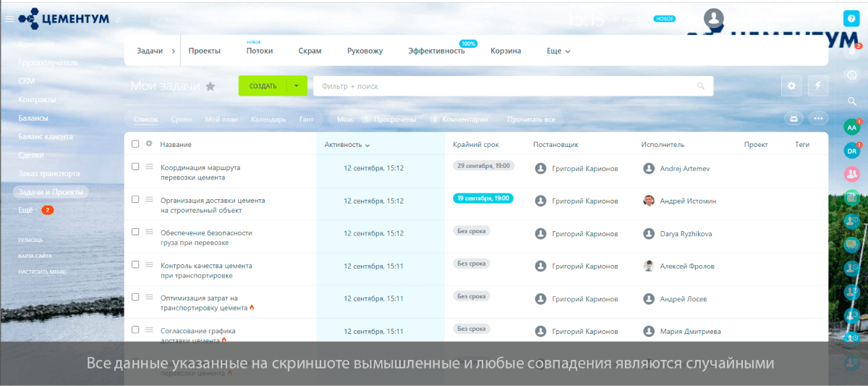
Task: Open task list settings gear button
Action: (791, 85)
